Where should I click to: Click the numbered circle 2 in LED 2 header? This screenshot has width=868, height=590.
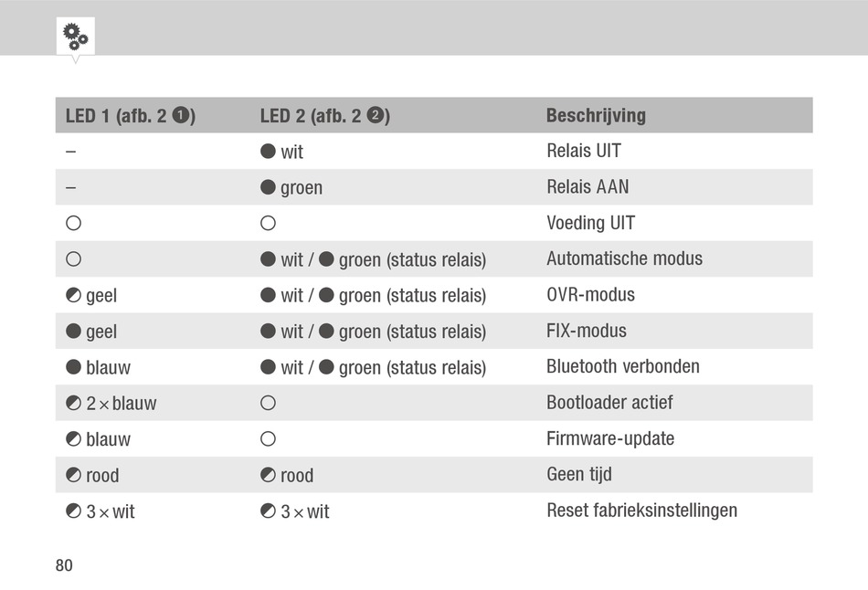tap(376, 115)
